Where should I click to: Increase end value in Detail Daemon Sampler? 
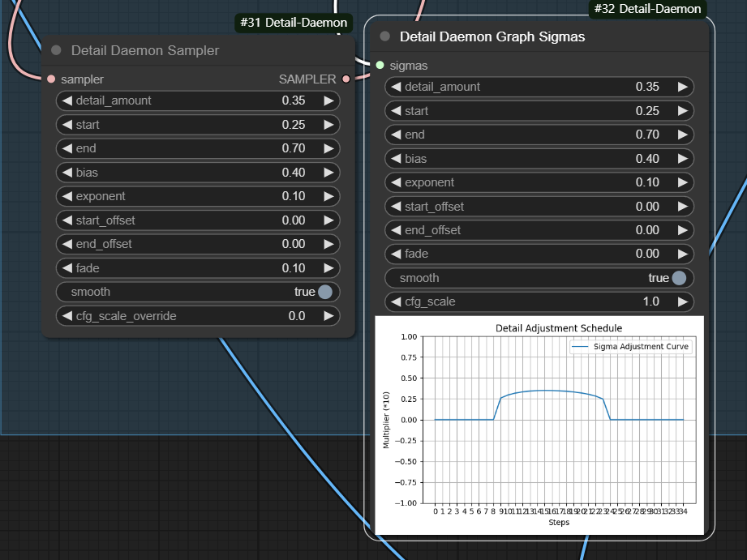tap(328, 148)
